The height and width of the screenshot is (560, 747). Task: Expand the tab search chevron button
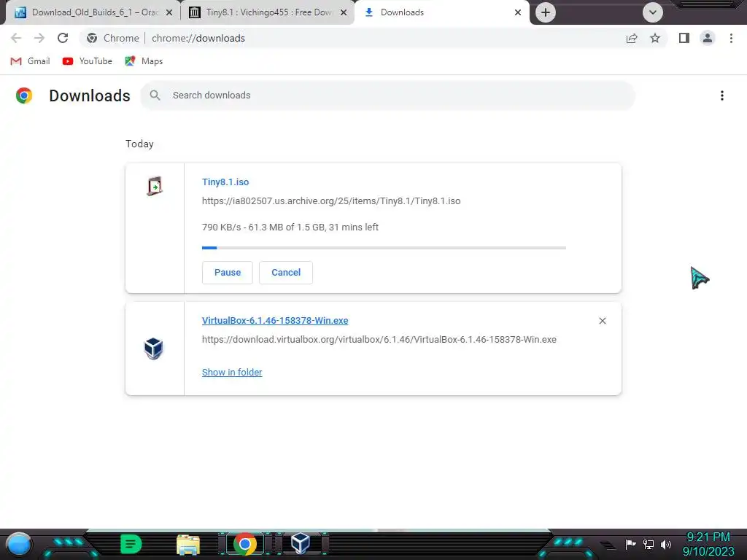coord(653,12)
